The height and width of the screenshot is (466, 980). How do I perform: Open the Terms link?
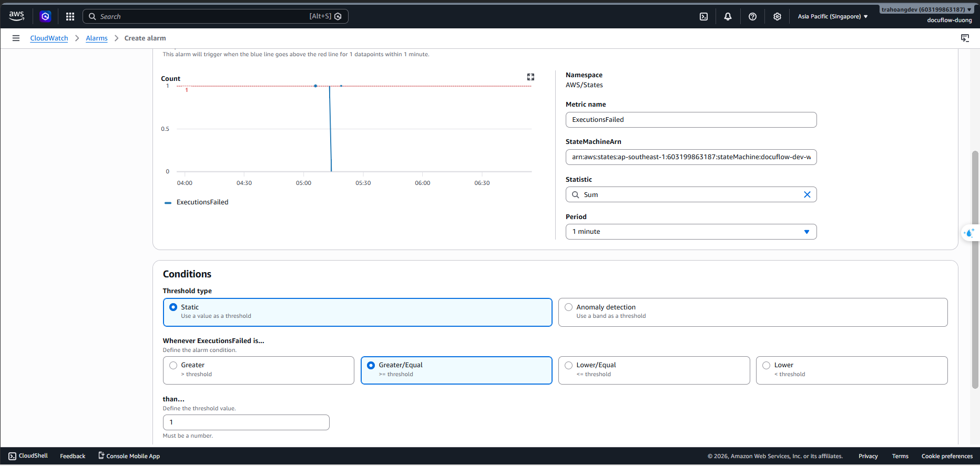point(900,456)
